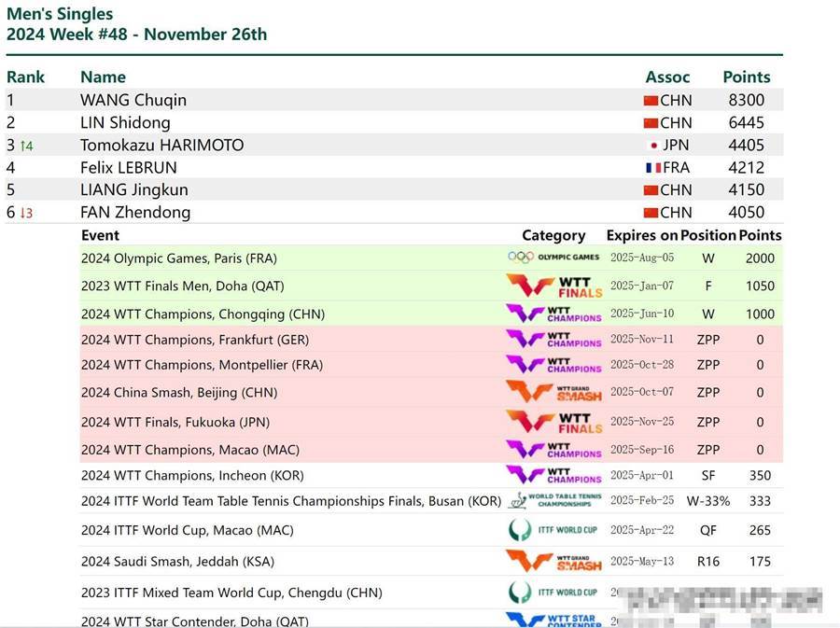The width and height of the screenshot is (840, 628).
Task: Click red down-3 rank change indicator
Action: pos(27,213)
